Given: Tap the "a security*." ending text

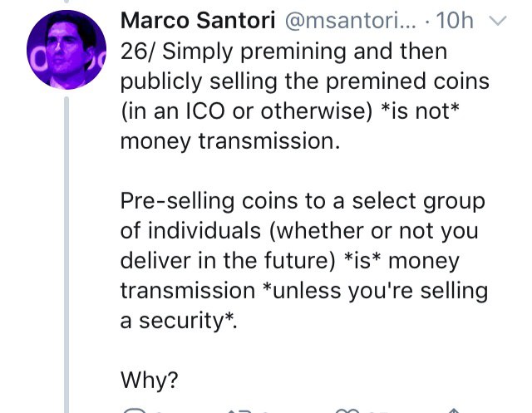Looking at the screenshot, I should (x=179, y=321).
